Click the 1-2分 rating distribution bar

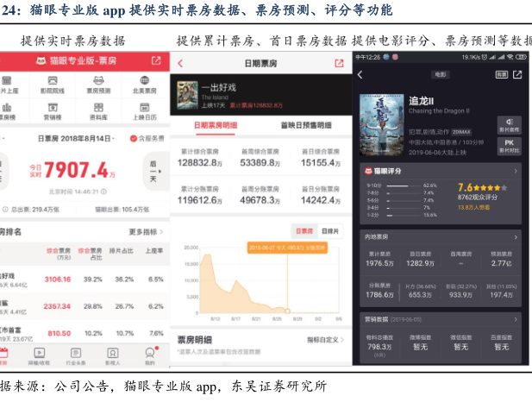click(402, 216)
